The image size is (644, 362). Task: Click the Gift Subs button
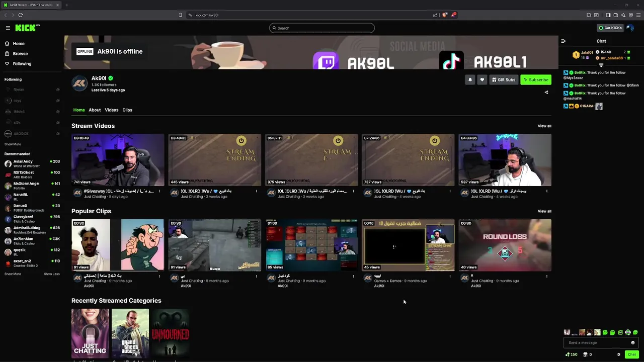click(504, 80)
